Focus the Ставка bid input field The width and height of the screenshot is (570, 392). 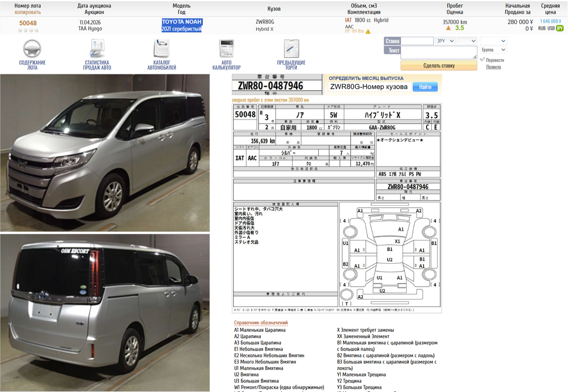coord(417,41)
